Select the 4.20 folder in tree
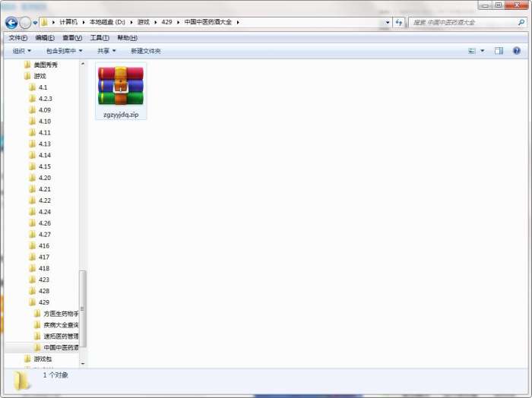This screenshot has width=532, height=398. pos(44,178)
